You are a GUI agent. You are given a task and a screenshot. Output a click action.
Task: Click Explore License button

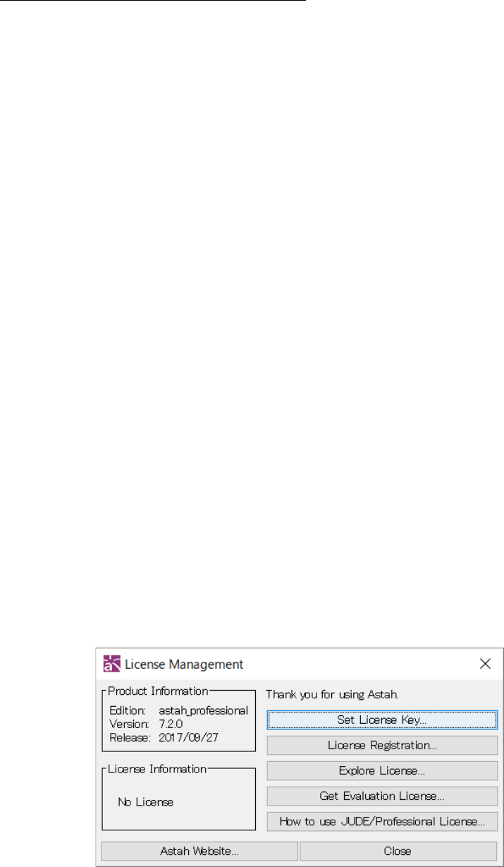(382, 770)
